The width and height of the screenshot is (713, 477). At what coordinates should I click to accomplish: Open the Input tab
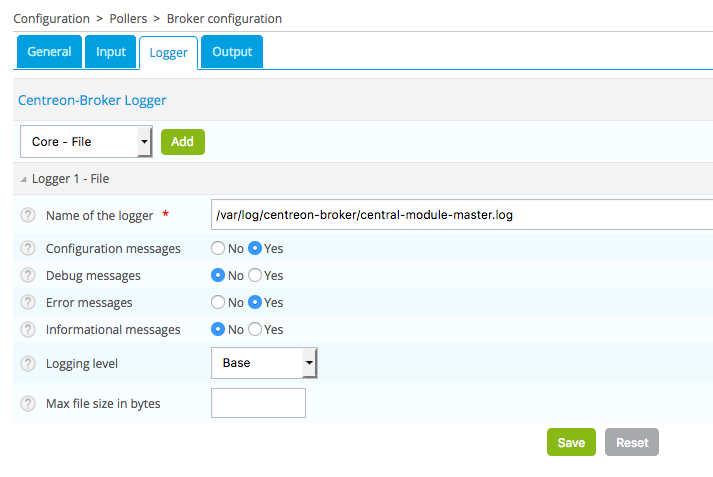111,52
